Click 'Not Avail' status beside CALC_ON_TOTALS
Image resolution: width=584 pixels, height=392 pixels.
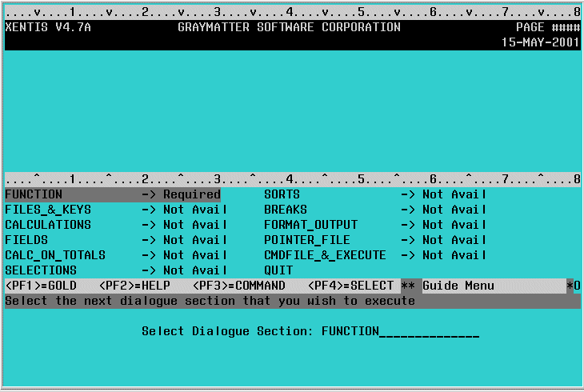194,255
